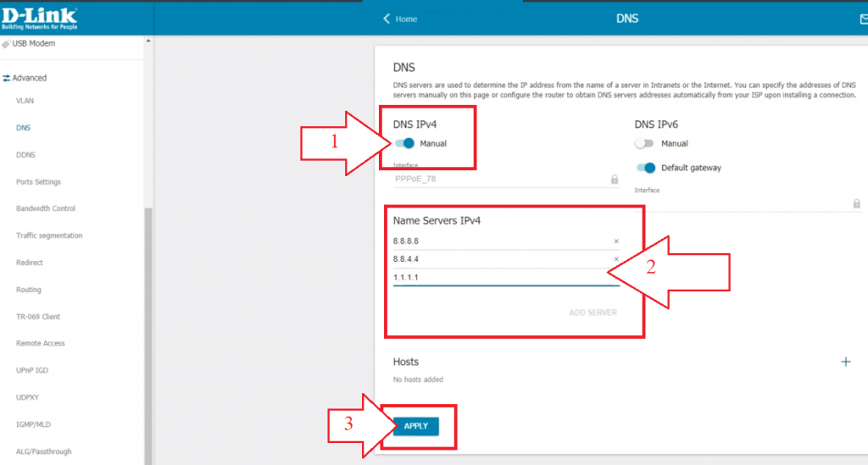Click the lock icon on the PPPoE_78 interface
Image resolution: width=868 pixels, height=465 pixels.
pyautogui.click(x=615, y=180)
